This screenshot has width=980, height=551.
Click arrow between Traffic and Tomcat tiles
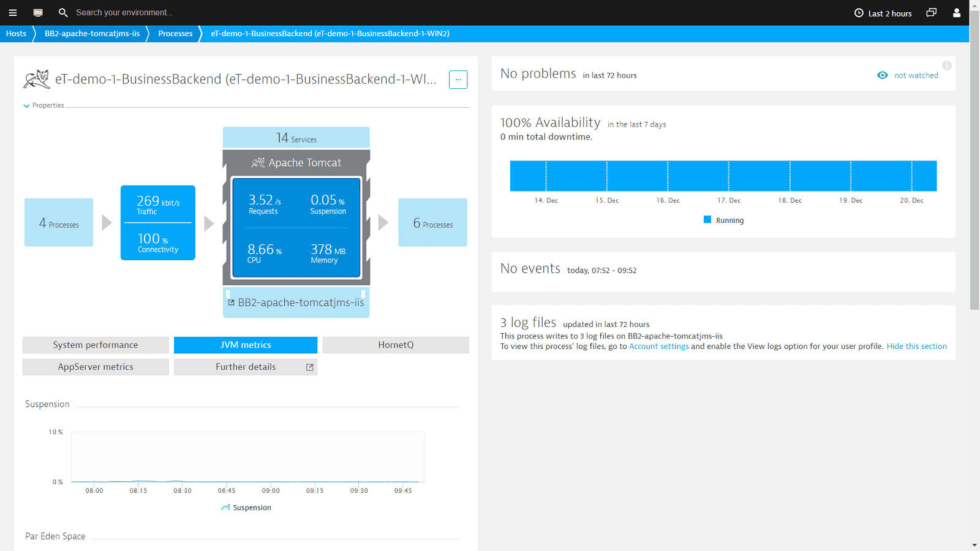click(209, 223)
